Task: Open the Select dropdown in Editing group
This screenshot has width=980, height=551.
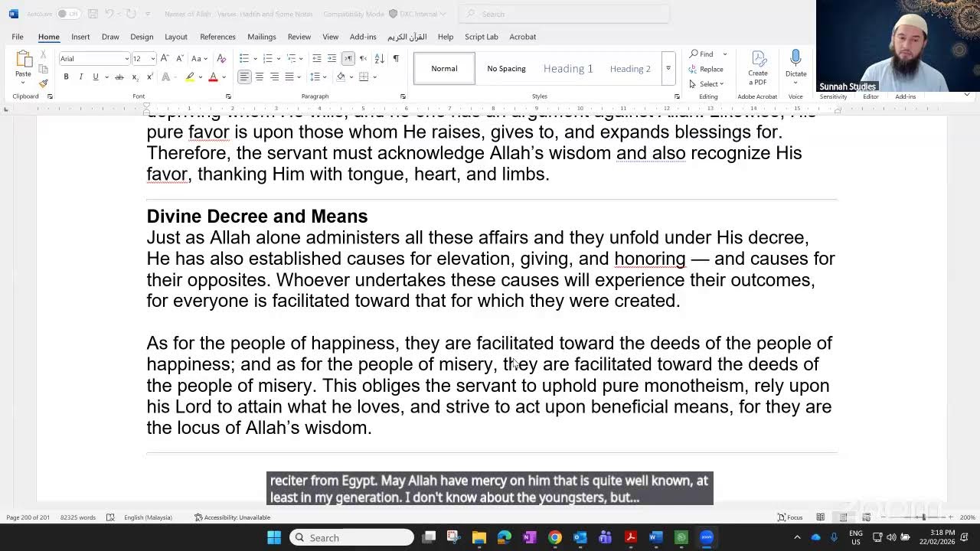Action: [x=706, y=83]
